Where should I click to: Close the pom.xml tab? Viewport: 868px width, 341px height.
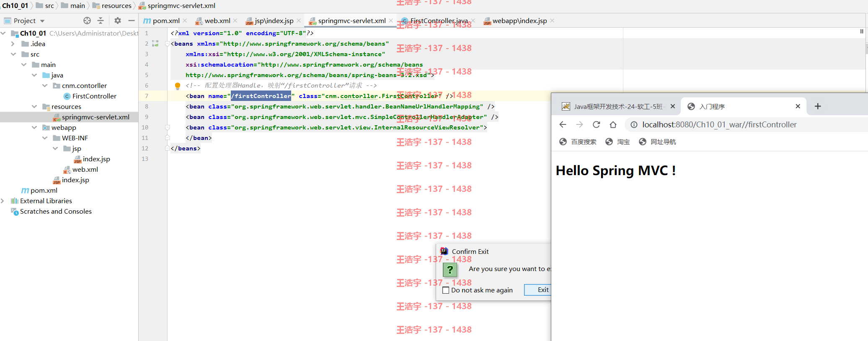185,21
